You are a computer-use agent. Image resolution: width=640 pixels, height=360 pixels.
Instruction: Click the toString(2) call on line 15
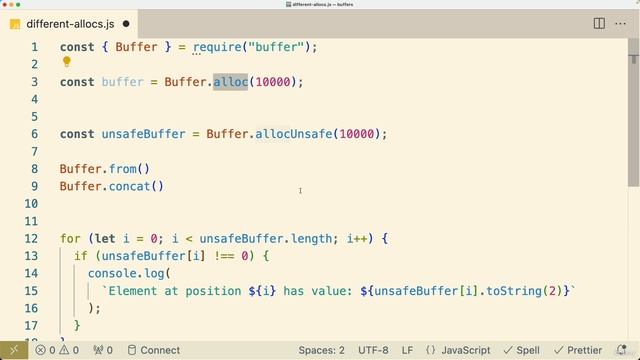point(524,291)
